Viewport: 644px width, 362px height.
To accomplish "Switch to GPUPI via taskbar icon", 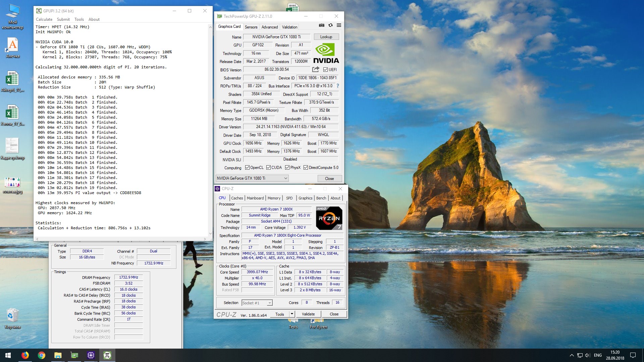I will 107,355.
